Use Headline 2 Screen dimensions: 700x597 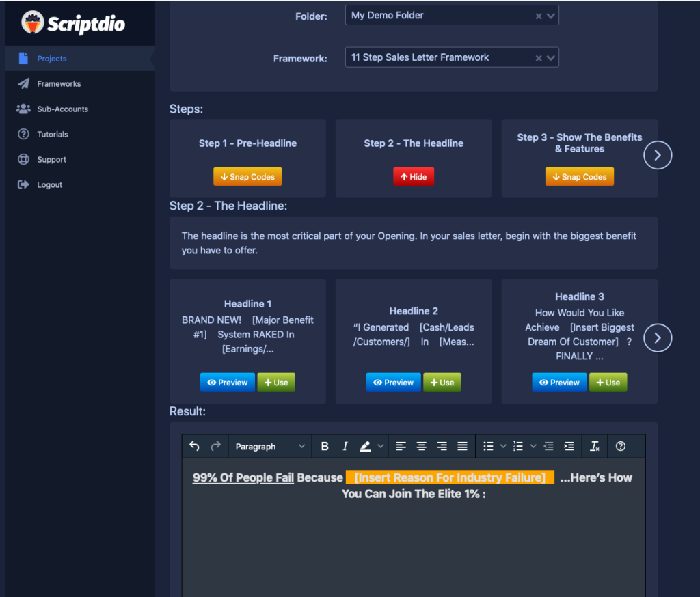[x=442, y=383]
